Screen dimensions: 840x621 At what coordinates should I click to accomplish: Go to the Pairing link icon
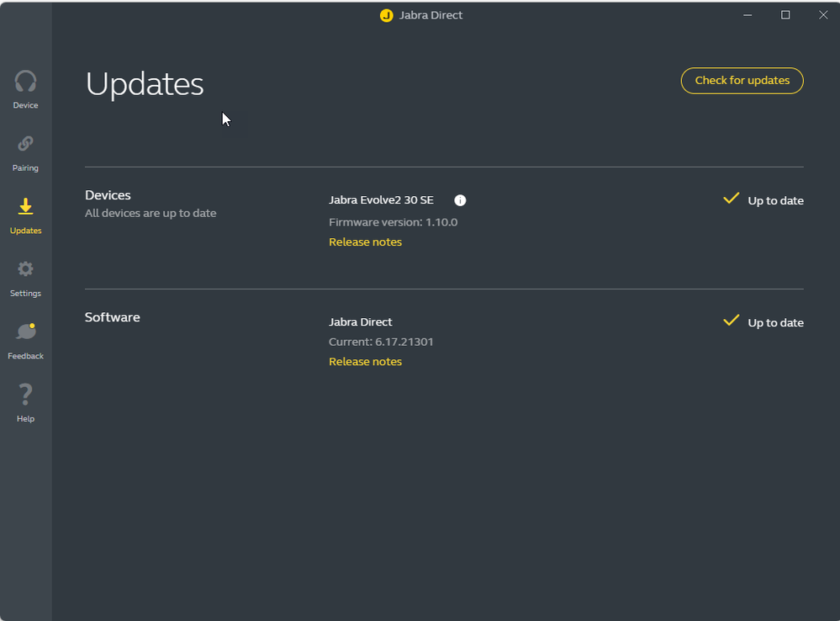pyautogui.click(x=25, y=145)
